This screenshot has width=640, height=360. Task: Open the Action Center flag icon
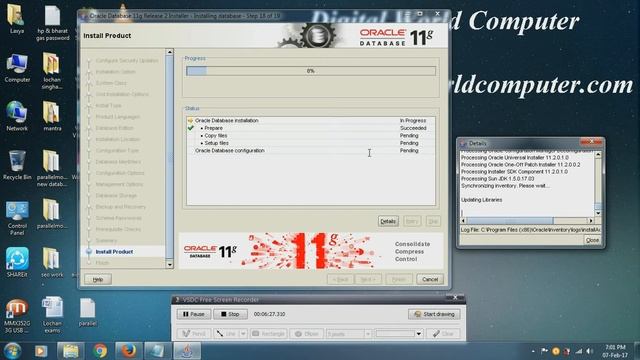click(x=544, y=351)
